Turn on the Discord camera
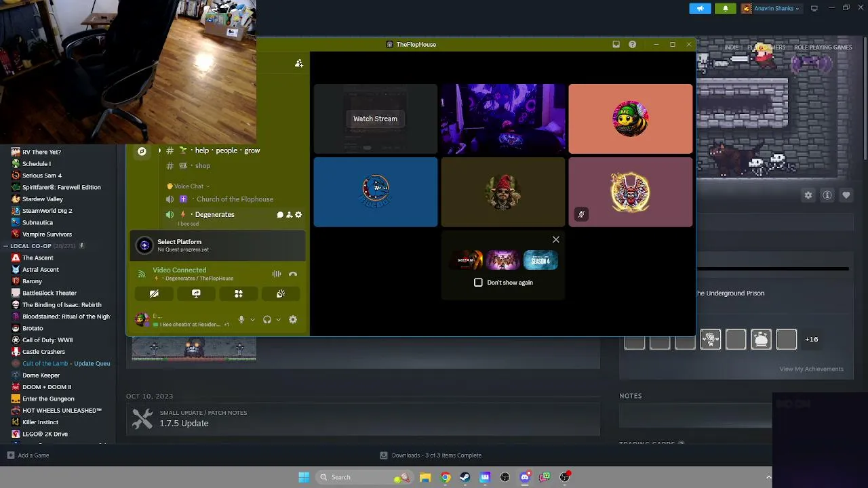The image size is (868, 488). tap(154, 293)
